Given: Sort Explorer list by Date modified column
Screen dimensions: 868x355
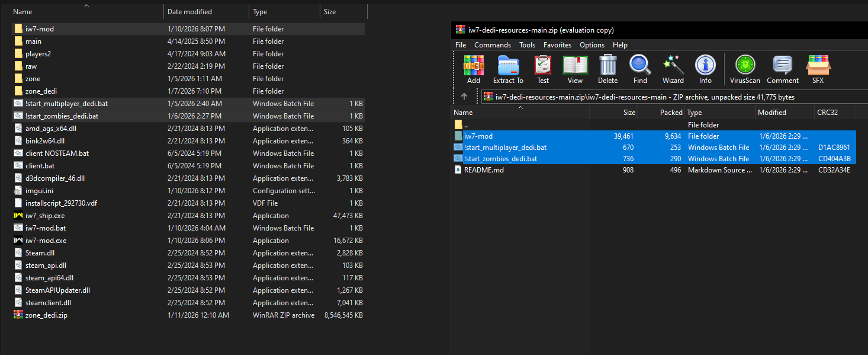Looking at the screenshot, I should [189, 12].
